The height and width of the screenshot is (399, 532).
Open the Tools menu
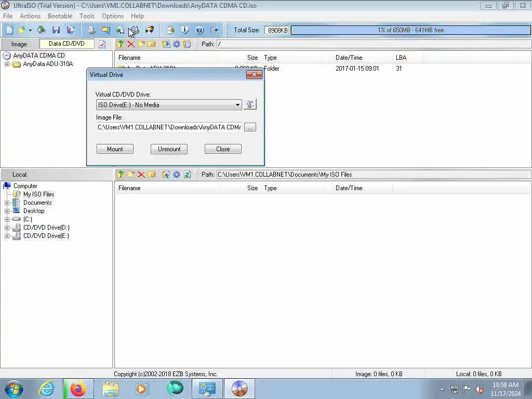[x=87, y=16]
